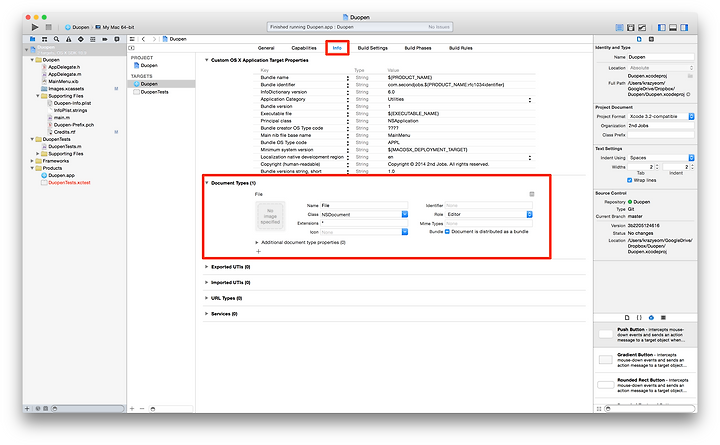
Task: Collapse the Supporting Files group under Duopen
Action: coord(38,96)
